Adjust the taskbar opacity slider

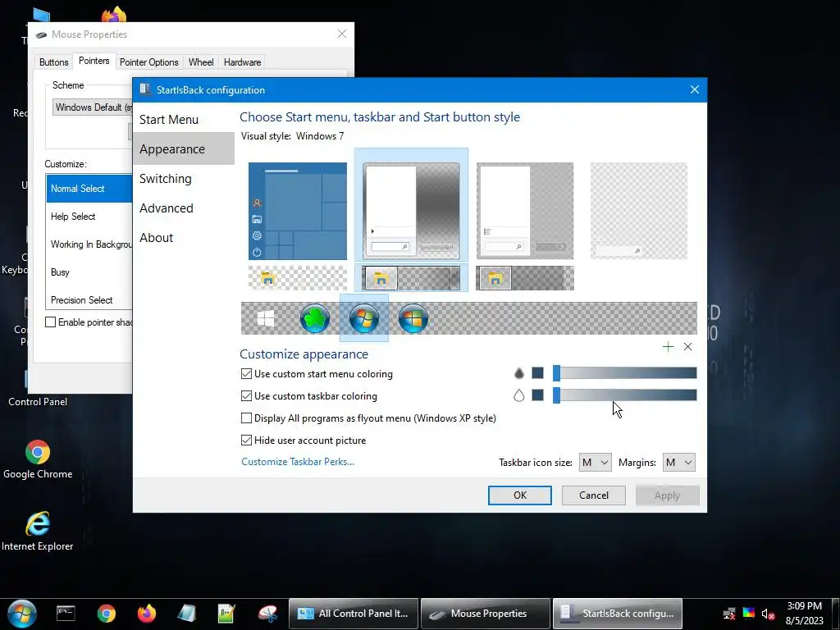click(624, 395)
